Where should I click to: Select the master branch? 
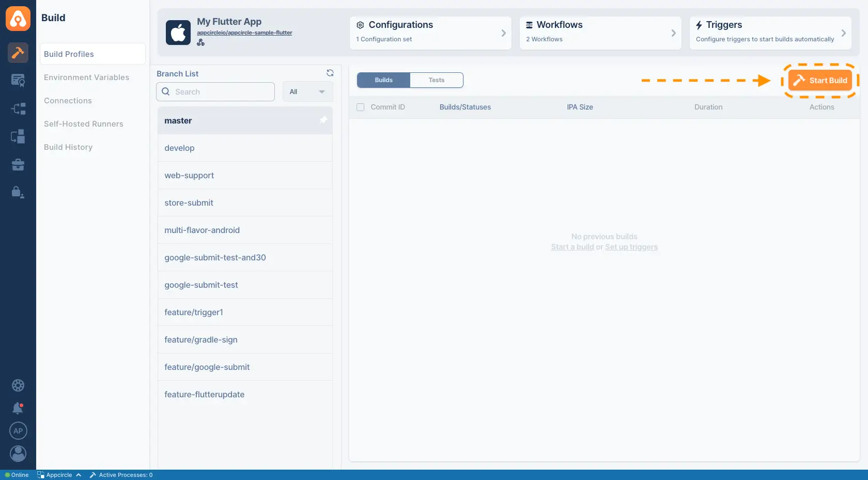tap(245, 120)
